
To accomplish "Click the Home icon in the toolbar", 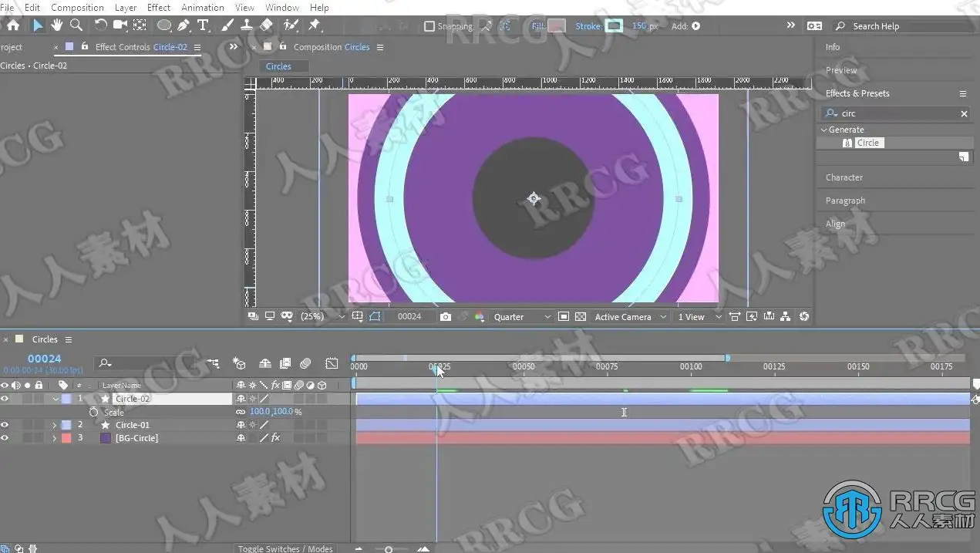I will click(x=13, y=25).
